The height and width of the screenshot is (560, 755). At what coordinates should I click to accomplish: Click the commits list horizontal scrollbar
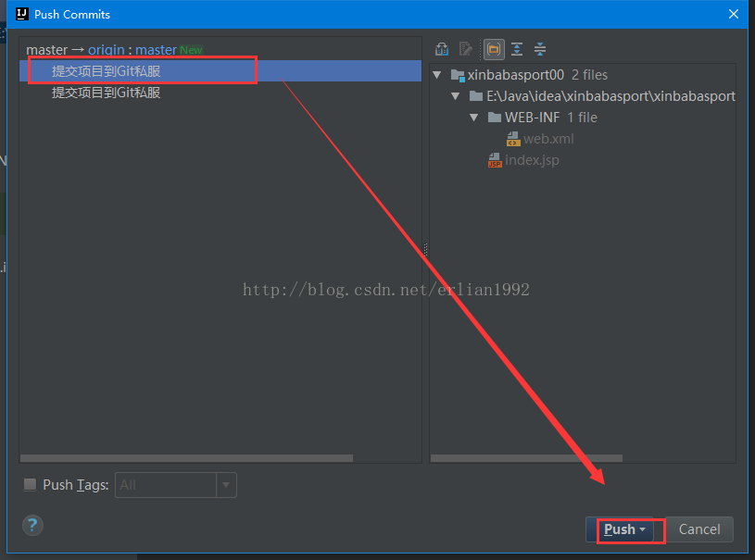point(186,458)
